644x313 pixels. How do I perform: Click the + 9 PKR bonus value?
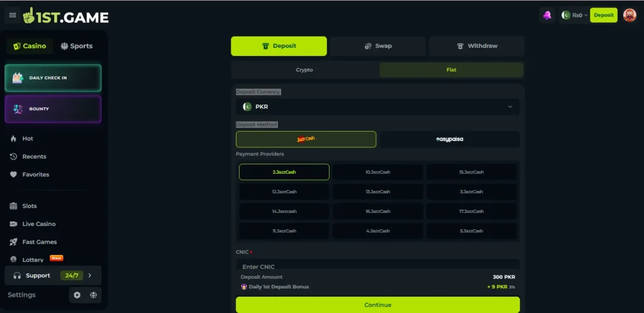point(497,287)
